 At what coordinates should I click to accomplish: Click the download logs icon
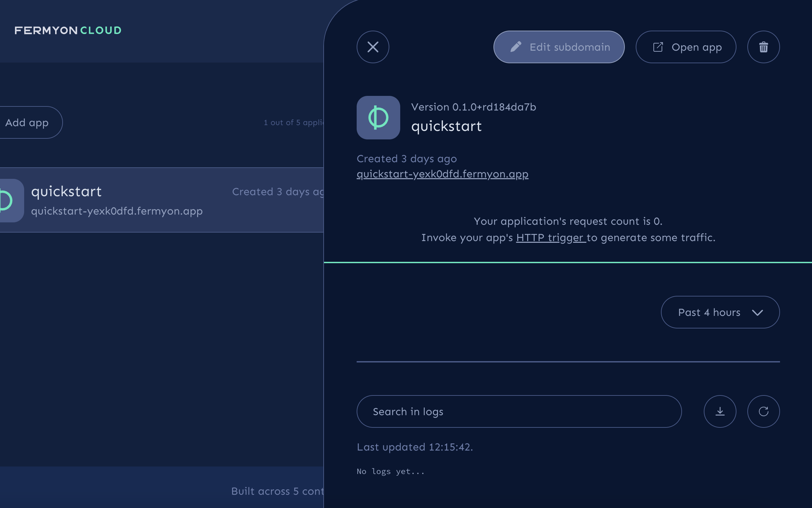(719, 411)
